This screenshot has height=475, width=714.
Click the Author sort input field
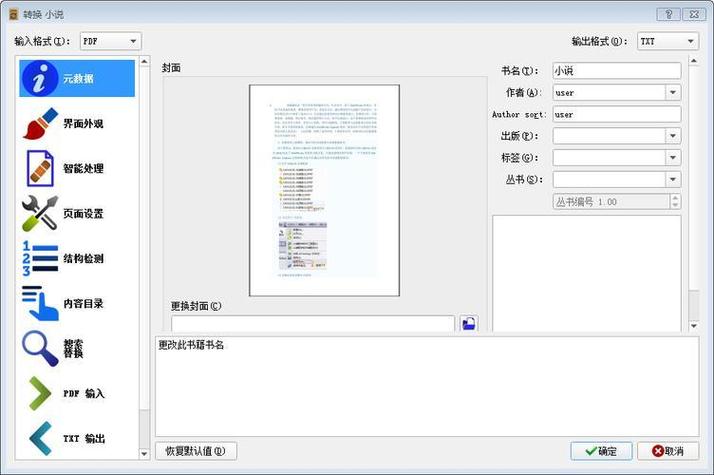pyautogui.click(x=617, y=114)
